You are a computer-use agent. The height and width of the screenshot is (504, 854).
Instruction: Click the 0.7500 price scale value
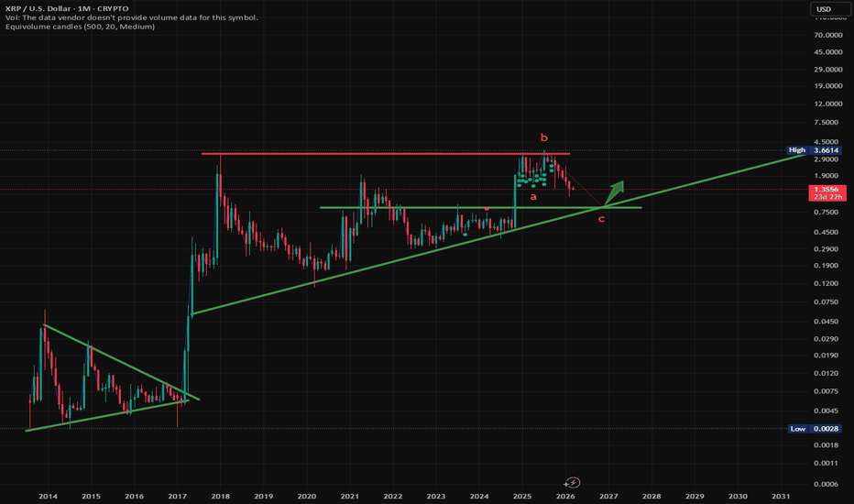pyautogui.click(x=827, y=212)
